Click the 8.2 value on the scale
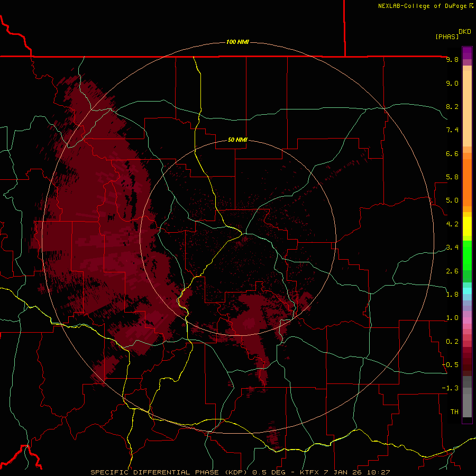The height and width of the screenshot is (476, 476). tap(452, 106)
